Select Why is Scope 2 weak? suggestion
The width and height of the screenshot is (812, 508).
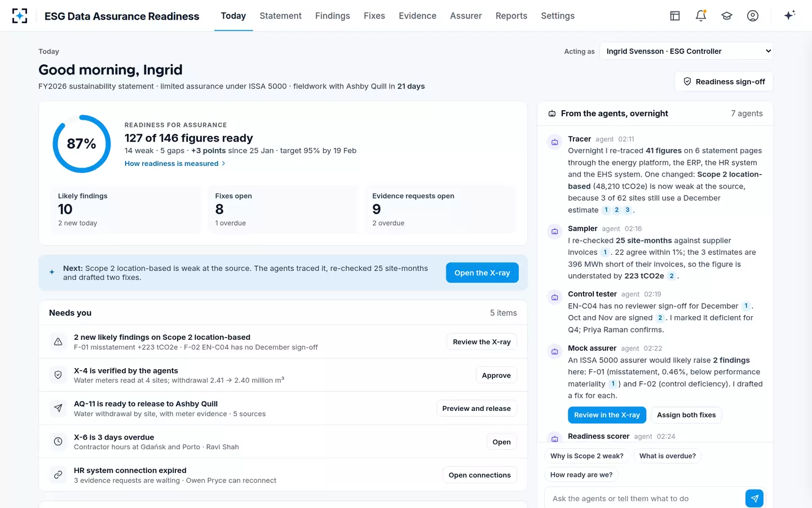click(587, 456)
